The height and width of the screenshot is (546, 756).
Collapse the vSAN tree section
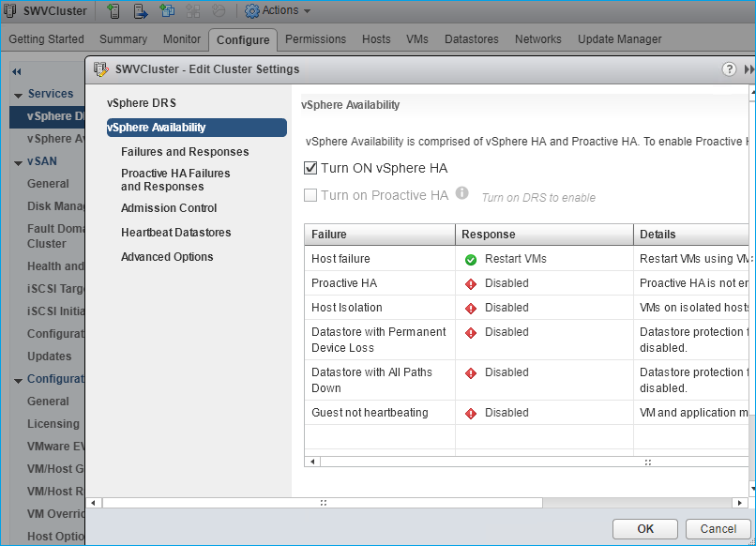[x=19, y=163]
